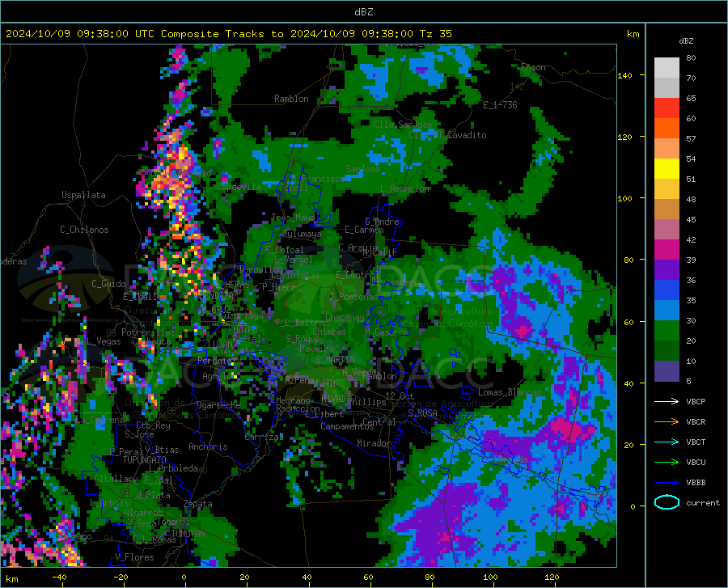Click the 'S_MARTIN' place label

tap(335, 360)
